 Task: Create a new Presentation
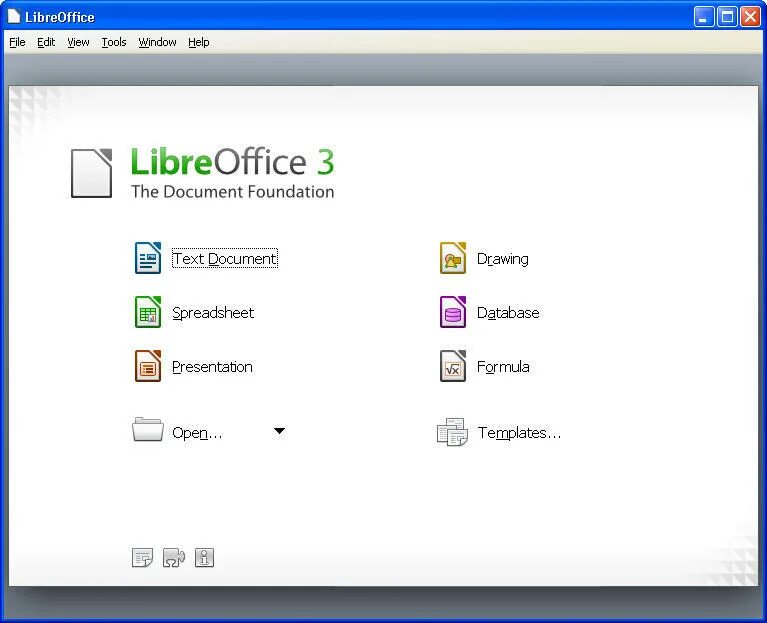pyautogui.click(x=212, y=366)
